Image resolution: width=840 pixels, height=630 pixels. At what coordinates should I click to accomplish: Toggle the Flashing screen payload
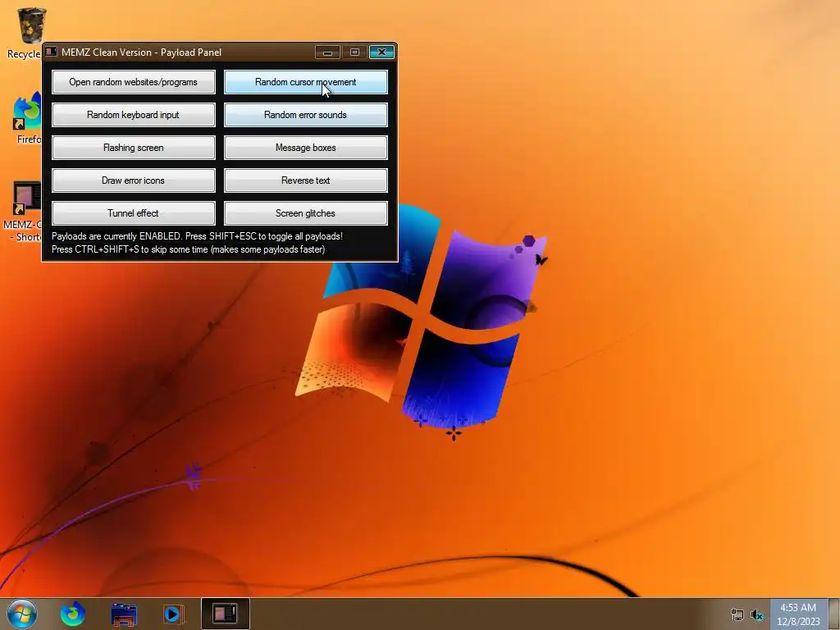[134, 148]
